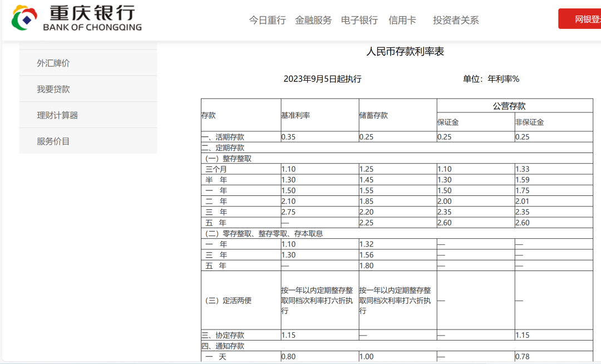Viewport: 601px width, 364px height.
Task: Open the 金融服务 navigation menu
Action: [313, 20]
